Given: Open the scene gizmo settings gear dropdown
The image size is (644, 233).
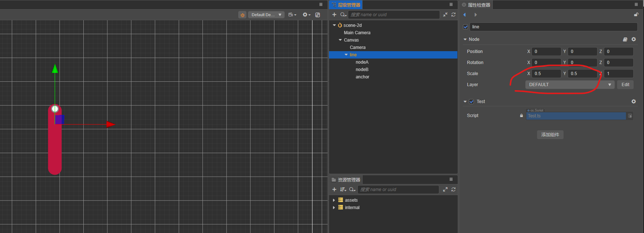Looking at the screenshot, I should [x=307, y=15].
